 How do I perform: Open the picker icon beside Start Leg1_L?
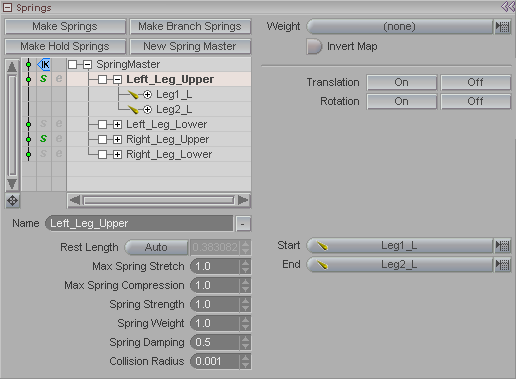(x=502, y=246)
